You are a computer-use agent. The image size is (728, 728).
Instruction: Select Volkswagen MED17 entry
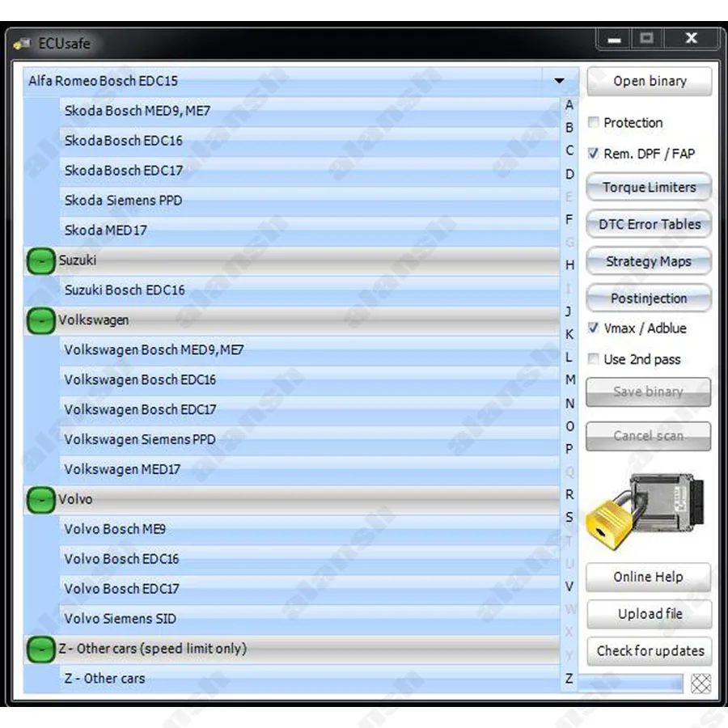[309, 470]
